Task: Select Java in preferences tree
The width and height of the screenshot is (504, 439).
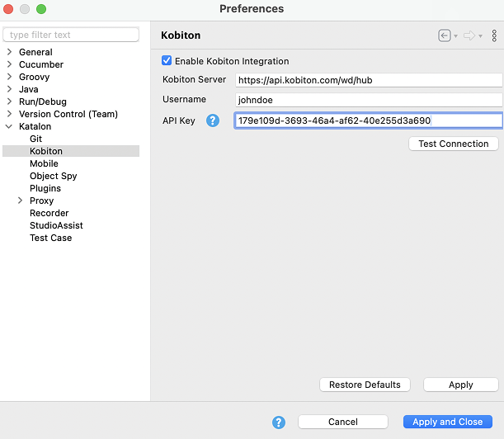Action: pos(28,89)
